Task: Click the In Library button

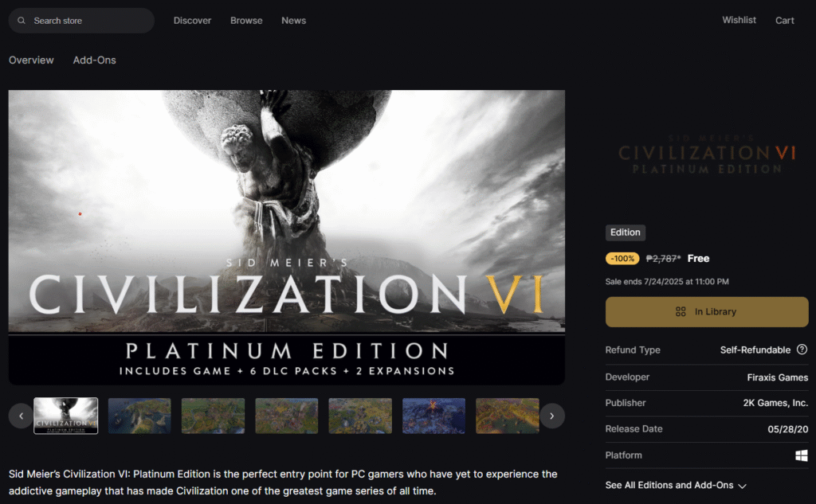Action: [707, 312]
